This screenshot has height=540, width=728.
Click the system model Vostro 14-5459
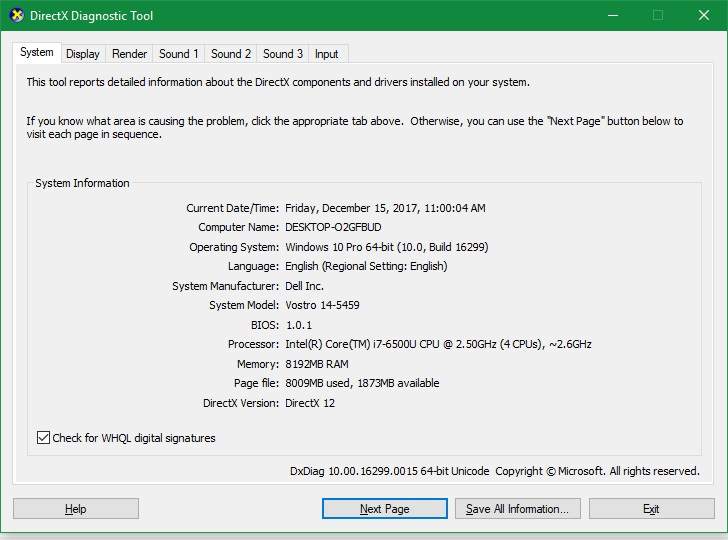tap(322, 305)
